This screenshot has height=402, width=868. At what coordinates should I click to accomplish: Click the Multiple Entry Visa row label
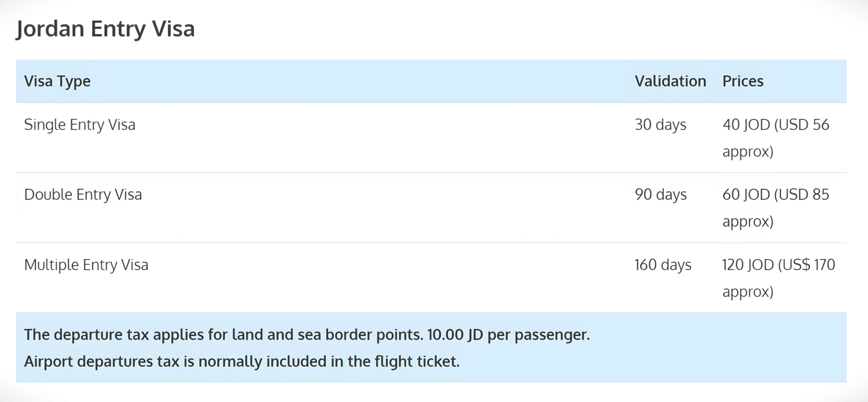pyautogui.click(x=86, y=265)
